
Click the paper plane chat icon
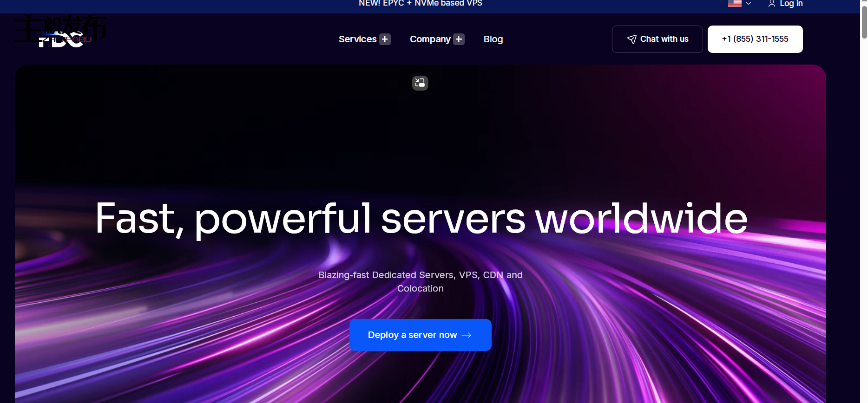click(631, 39)
